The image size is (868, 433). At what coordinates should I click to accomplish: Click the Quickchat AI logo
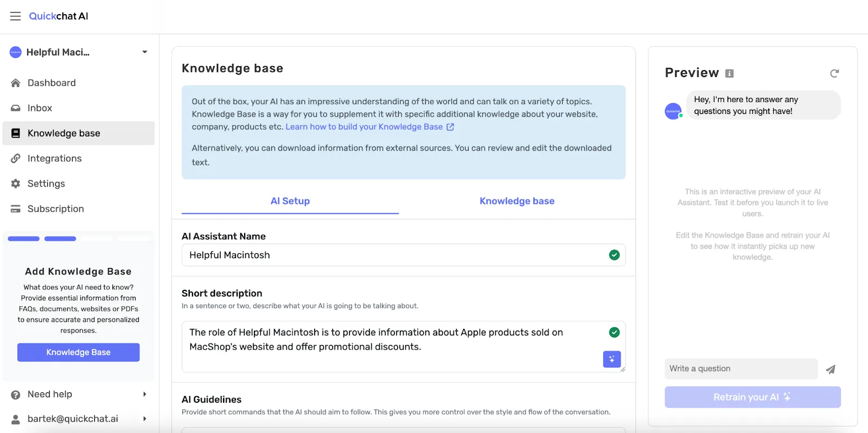click(x=59, y=16)
